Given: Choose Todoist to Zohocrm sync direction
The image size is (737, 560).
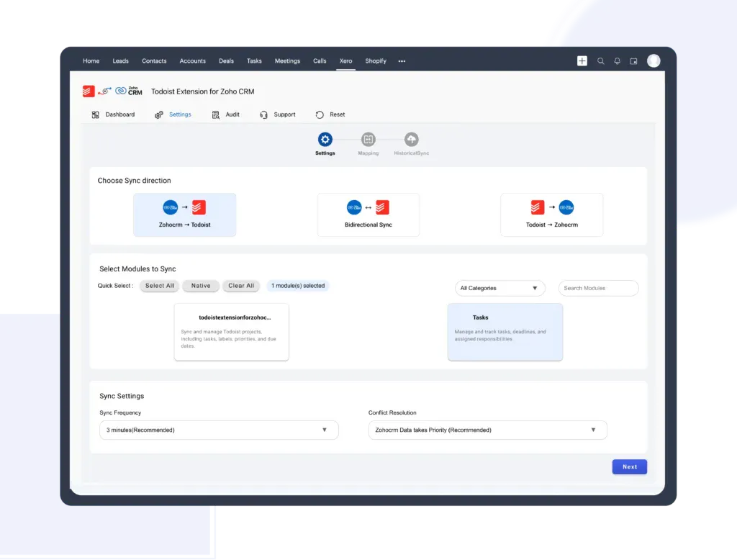Looking at the screenshot, I should coord(552,215).
